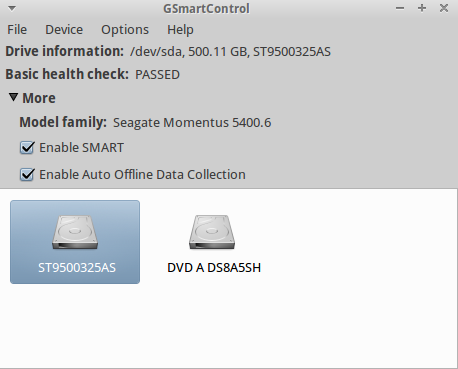Open the Device menu
This screenshot has height=369, width=458.
tap(64, 30)
